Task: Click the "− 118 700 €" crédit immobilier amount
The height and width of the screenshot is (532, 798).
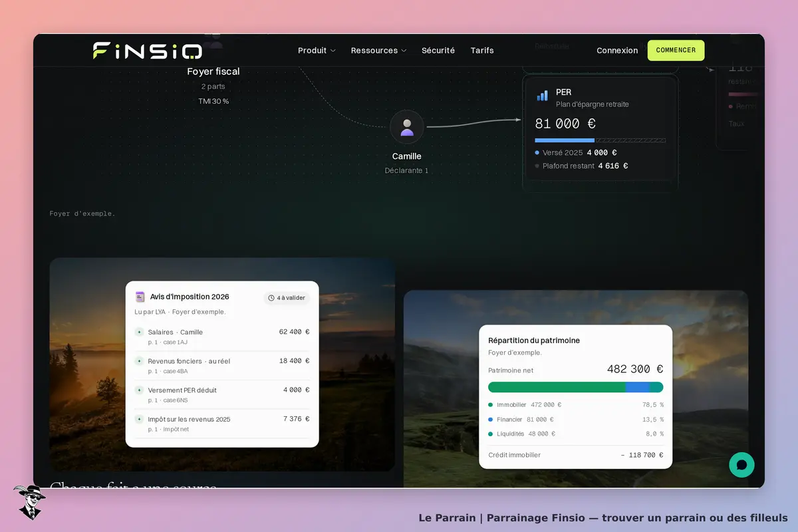Action: [x=642, y=456]
